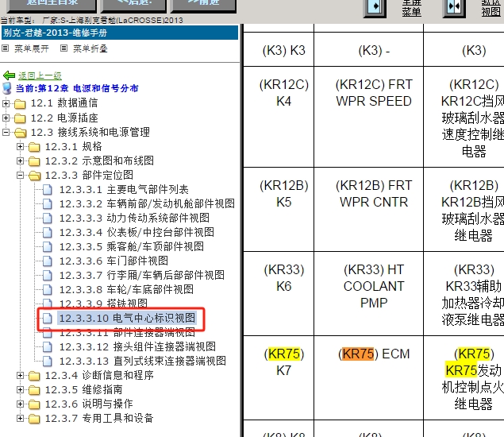504x437 pixels.
Task: Click the folder icon of 12.3.5 维修指南
Action: click(x=34, y=390)
